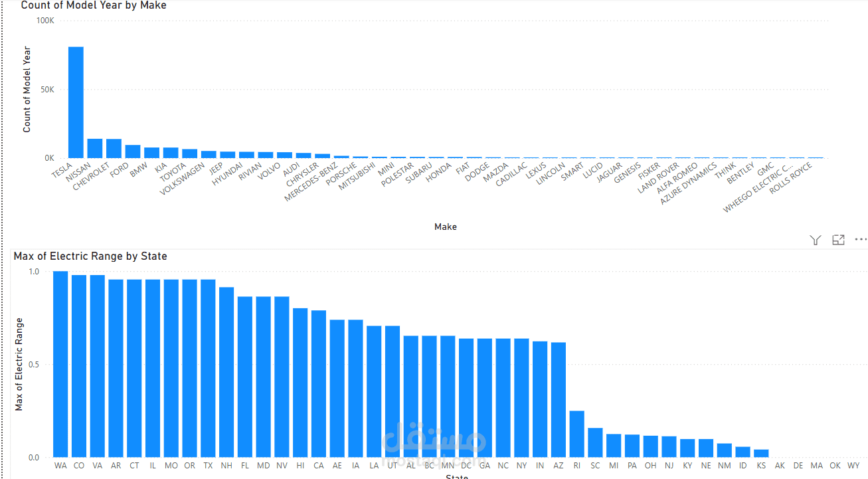Select the CHEVROLET bar
The height and width of the screenshot is (479, 868).
(x=114, y=148)
